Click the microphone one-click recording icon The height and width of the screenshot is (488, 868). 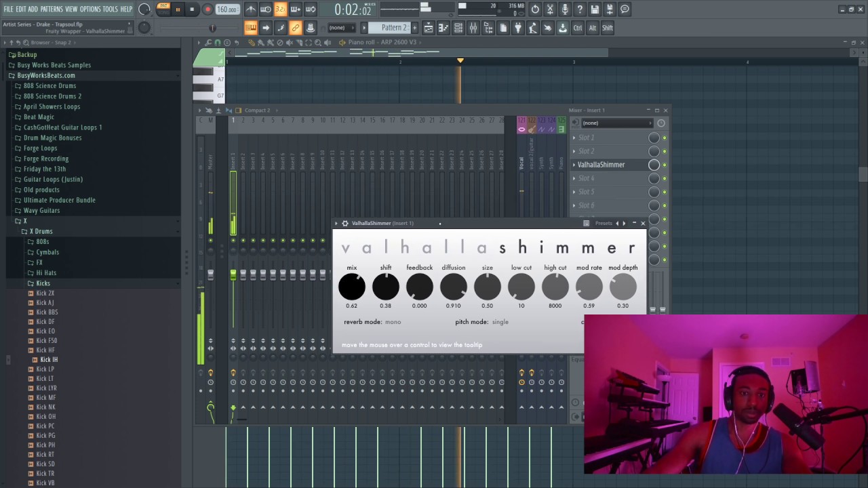tap(565, 9)
